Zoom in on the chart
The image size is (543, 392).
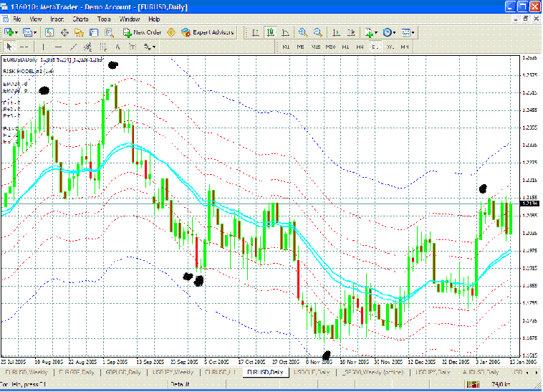[303, 32]
